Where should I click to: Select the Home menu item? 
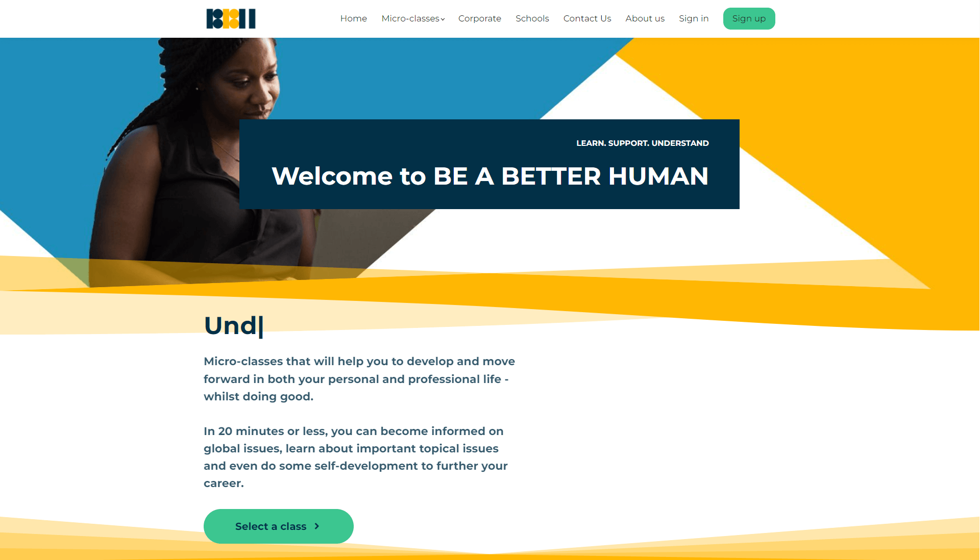coord(353,18)
